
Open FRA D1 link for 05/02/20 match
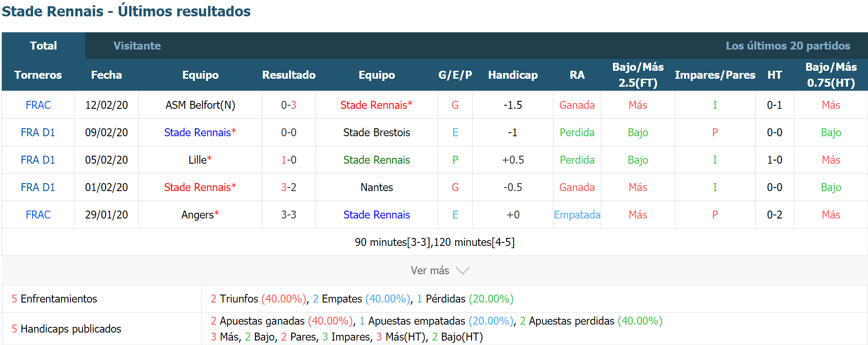(38, 160)
